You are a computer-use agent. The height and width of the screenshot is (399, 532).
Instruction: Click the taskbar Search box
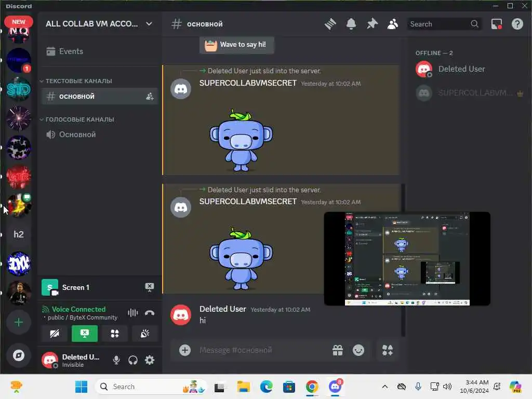(151, 387)
